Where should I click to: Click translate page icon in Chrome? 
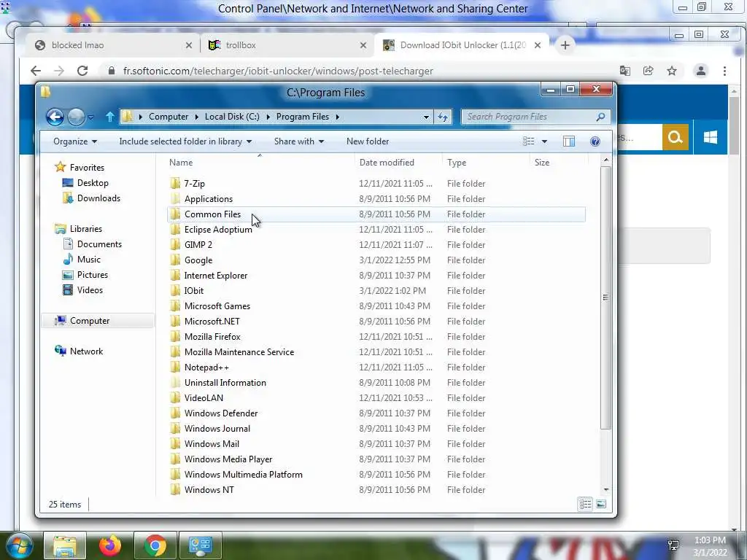click(x=624, y=71)
